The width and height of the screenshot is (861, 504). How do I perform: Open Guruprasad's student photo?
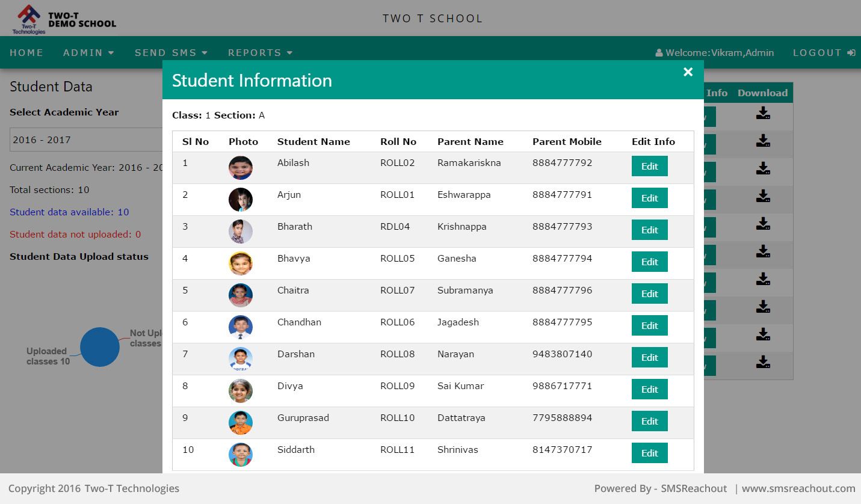point(241,423)
